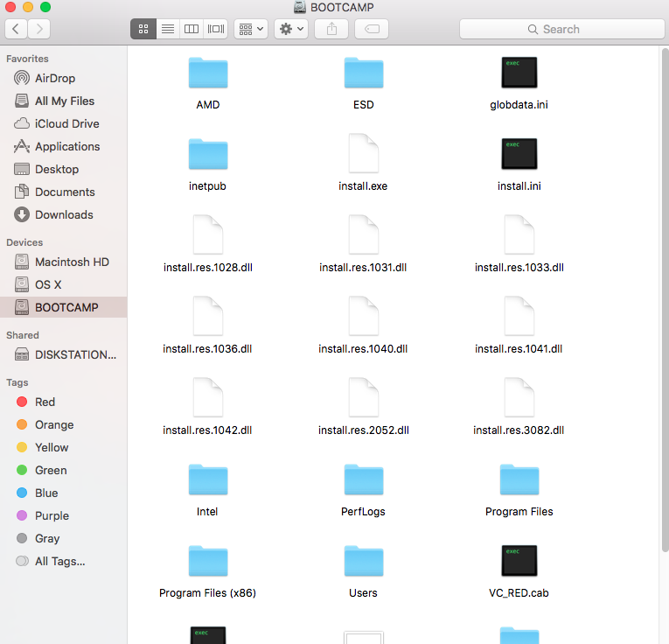Click the green zoom window button
The height and width of the screenshot is (644, 669).
[45, 7]
